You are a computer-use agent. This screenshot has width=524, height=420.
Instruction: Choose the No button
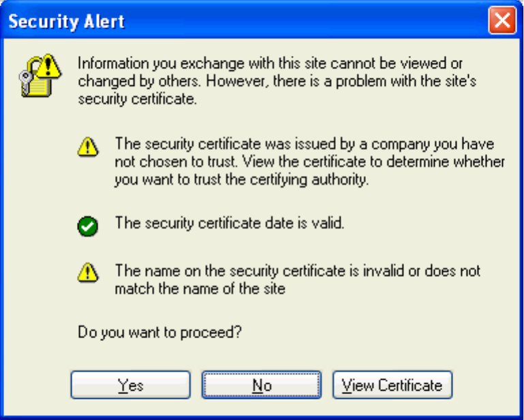pyautogui.click(x=262, y=385)
